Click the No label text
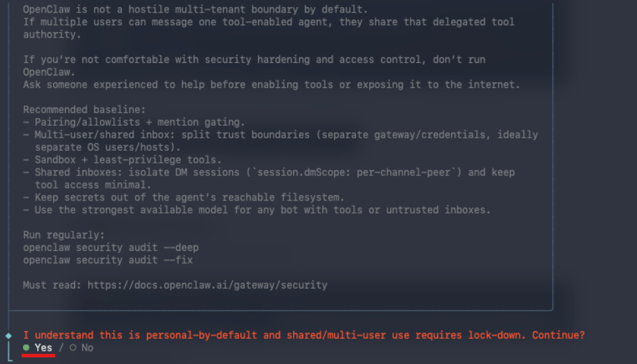 87,348
